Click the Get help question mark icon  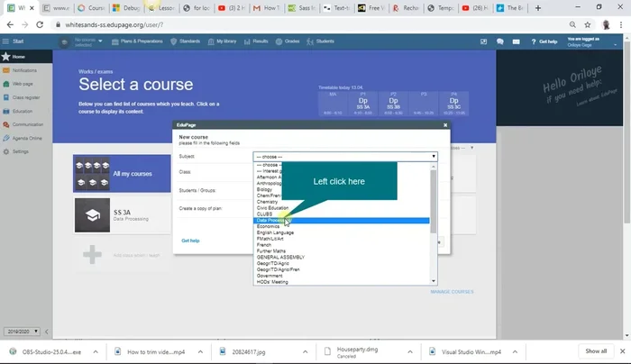pyautogui.click(x=534, y=41)
